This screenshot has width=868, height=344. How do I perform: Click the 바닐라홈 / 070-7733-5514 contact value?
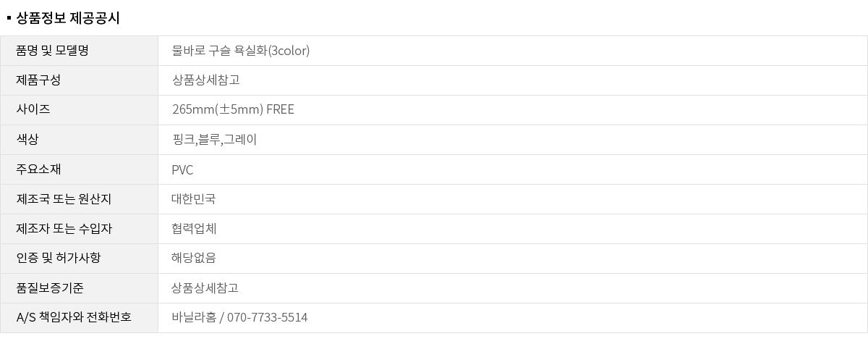[x=239, y=318]
